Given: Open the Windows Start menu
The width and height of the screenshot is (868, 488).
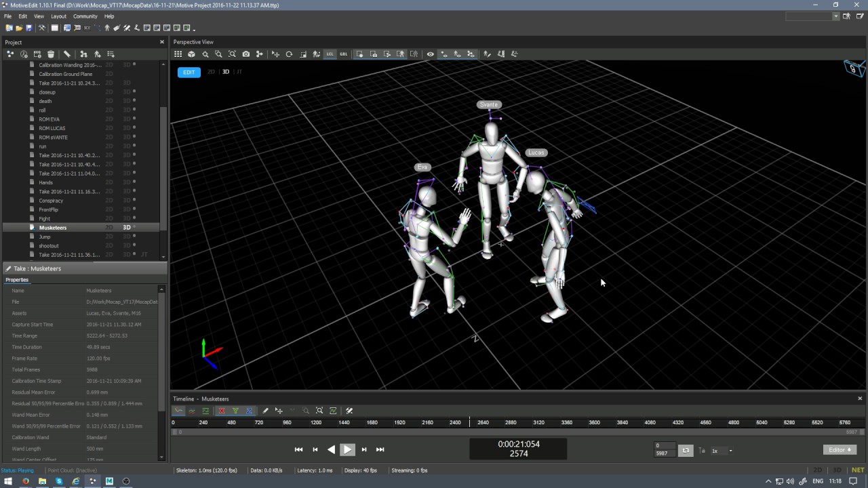Looking at the screenshot, I should pos(8,481).
